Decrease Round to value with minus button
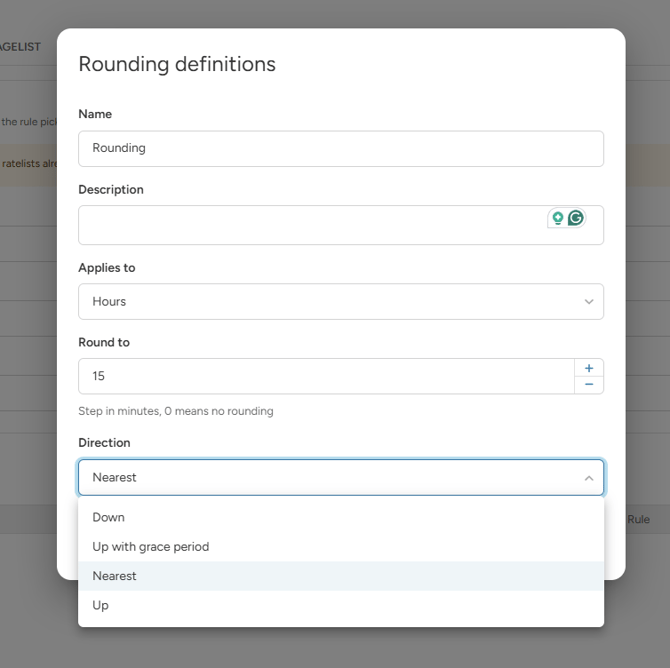Screen dimensions: 670x668 click(589, 385)
